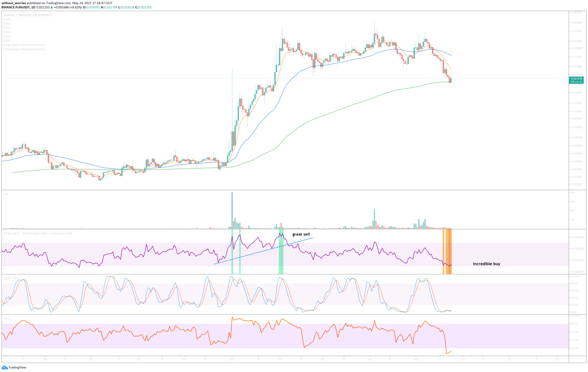Image resolution: width=588 pixels, height=372 pixels.
Task: Click the 'Sep' label on time axis
Action: [45, 359]
